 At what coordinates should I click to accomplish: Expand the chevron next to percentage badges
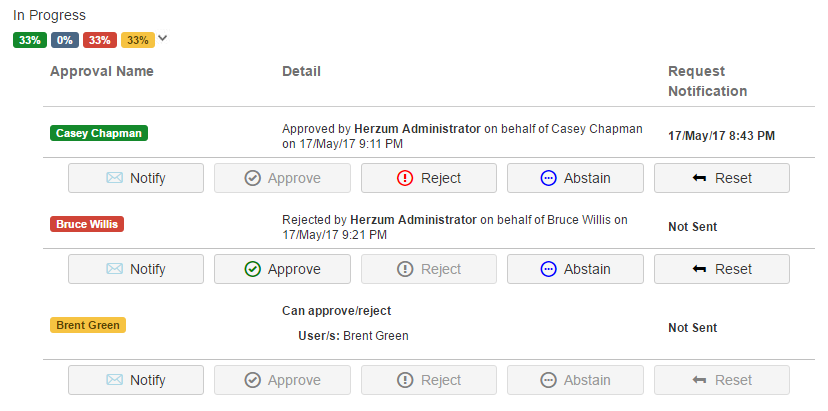[163, 39]
